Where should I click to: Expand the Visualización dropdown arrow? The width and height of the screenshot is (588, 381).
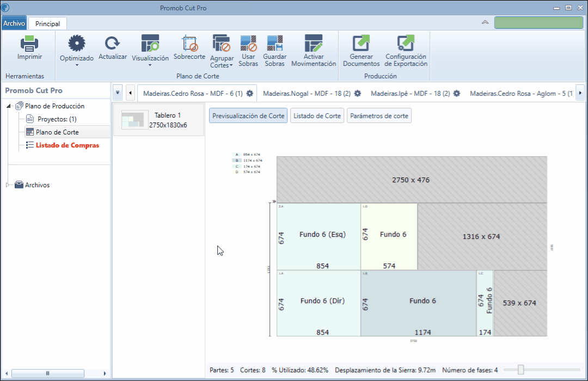pos(150,65)
